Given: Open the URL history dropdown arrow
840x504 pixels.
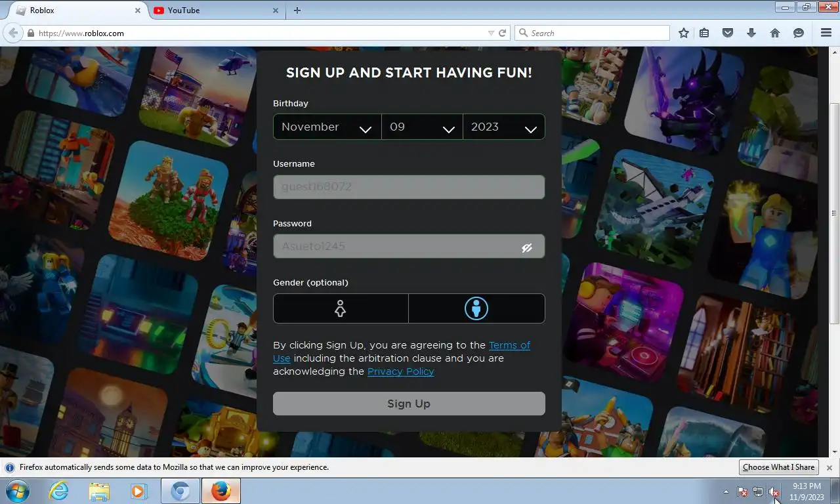Looking at the screenshot, I should point(491,33).
